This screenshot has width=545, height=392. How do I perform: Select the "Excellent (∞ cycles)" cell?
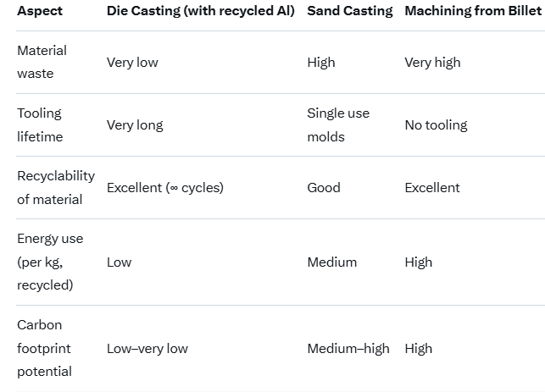165,187
